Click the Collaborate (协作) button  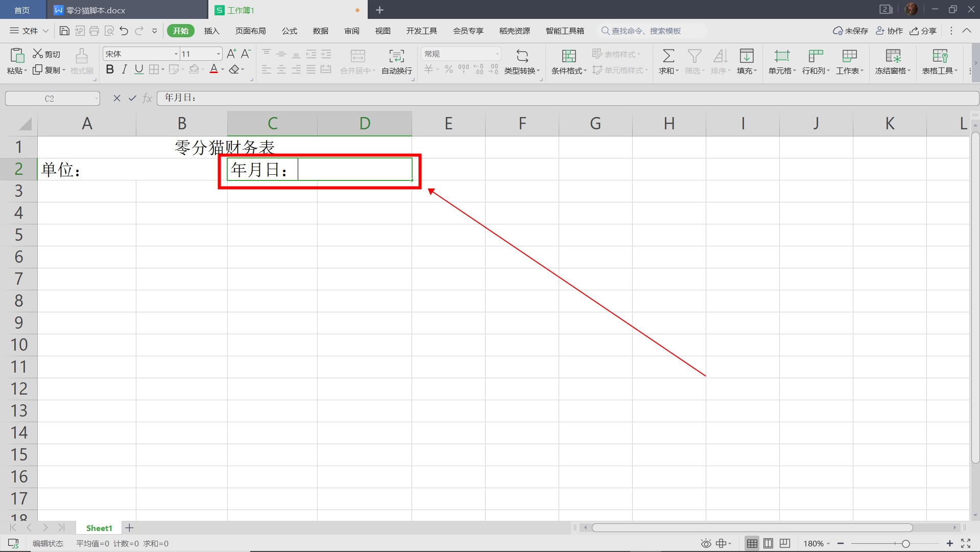tap(890, 31)
